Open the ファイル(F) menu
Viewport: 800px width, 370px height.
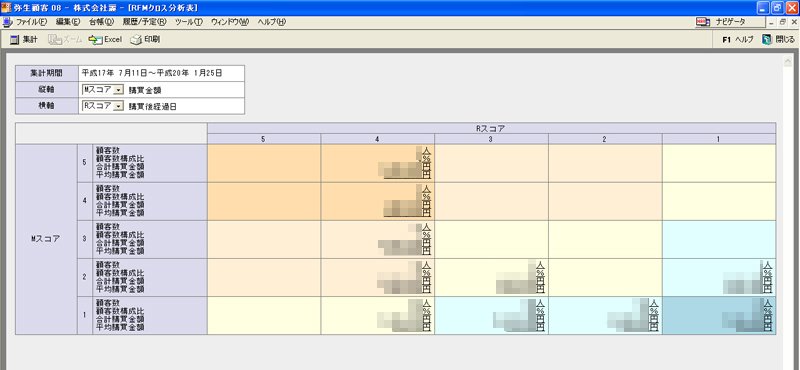pyautogui.click(x=31, y=22)
